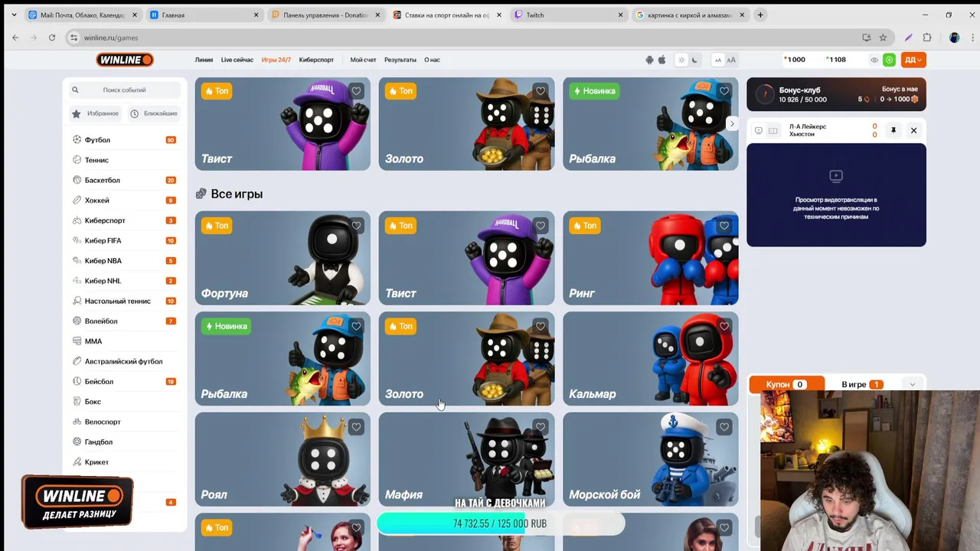Open a new browser tab
Image resolution: width=980 pixels, height=551 pixels.
tap(760, 15)
